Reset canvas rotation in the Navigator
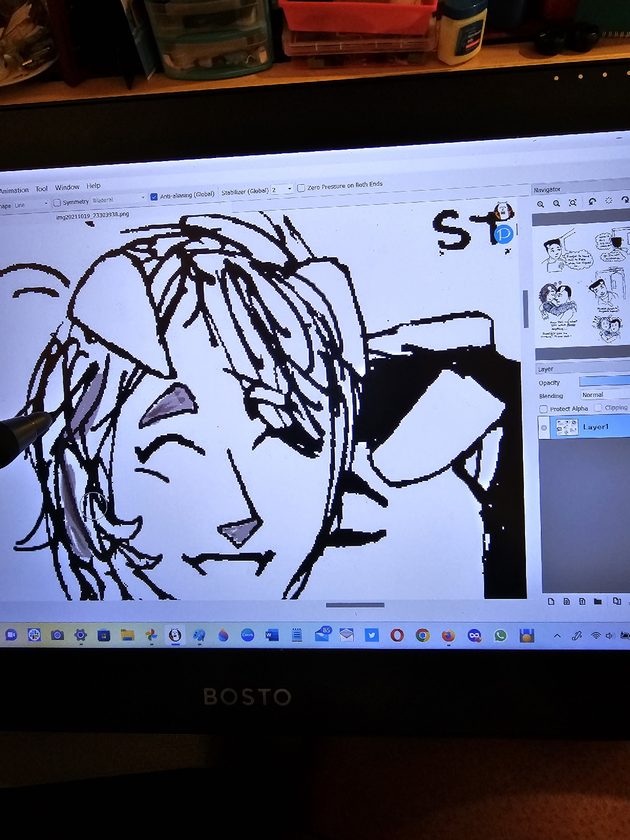The height and width of the screenshot is (840, 630). pos(609,201)
